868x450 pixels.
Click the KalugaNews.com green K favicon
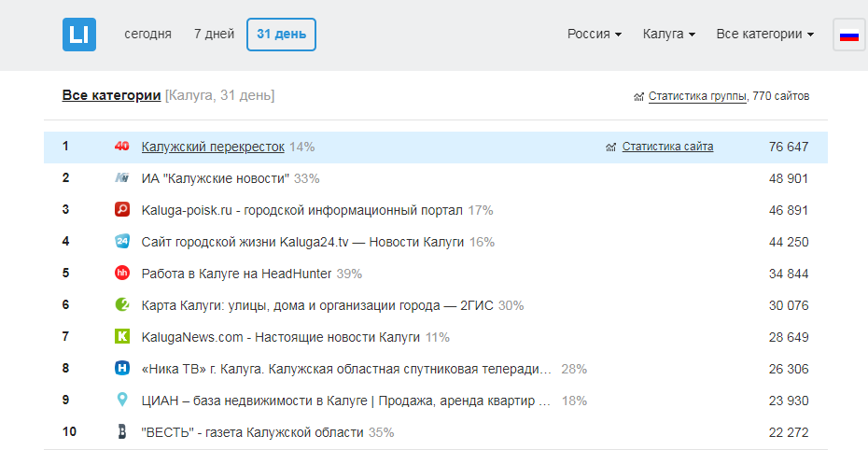tap(121, 337)
